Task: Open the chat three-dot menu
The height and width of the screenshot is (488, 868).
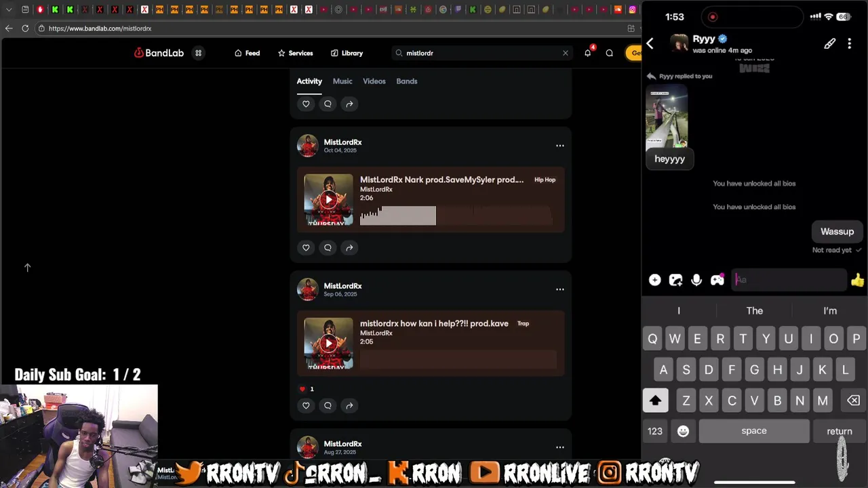Action: coord(850,43)
